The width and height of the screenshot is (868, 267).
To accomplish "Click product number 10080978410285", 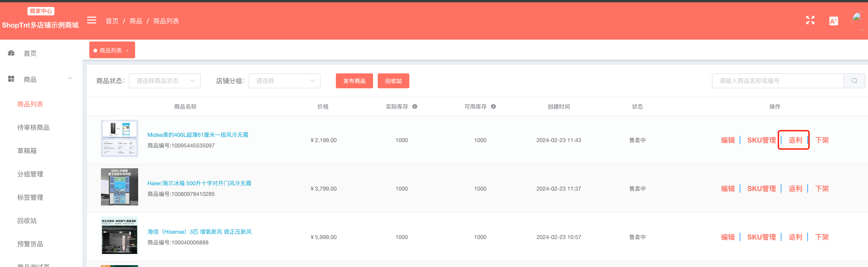I will tap(193, 194).
